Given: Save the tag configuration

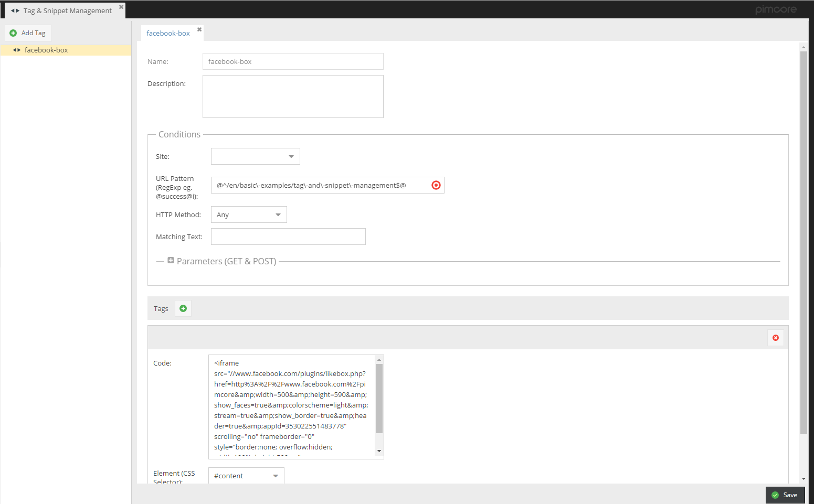Looking at the screenshot, I should [x=785, y=495].
